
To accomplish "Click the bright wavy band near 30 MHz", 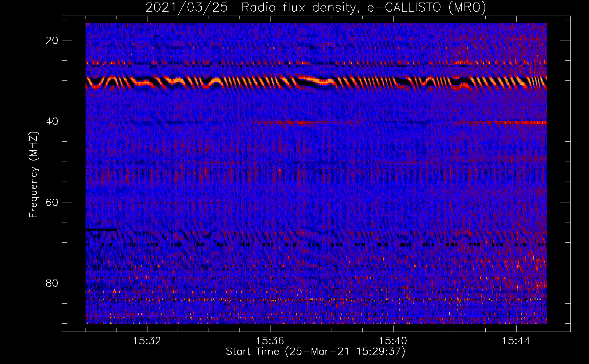I will point(316,82).
